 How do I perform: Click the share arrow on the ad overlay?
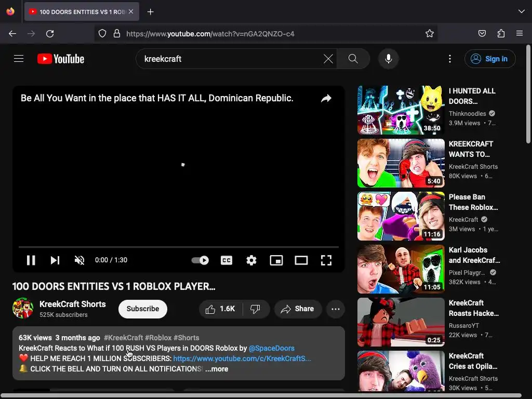[326, 98]
